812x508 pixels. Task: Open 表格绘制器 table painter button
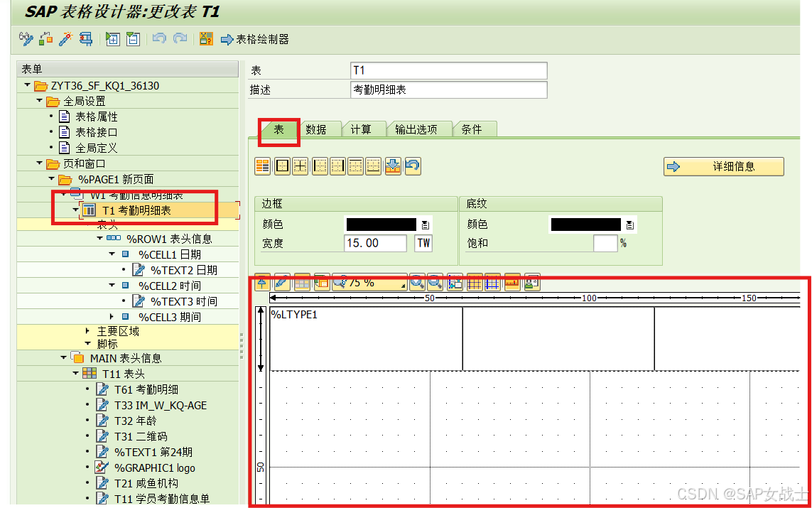(x=255, y=39)
